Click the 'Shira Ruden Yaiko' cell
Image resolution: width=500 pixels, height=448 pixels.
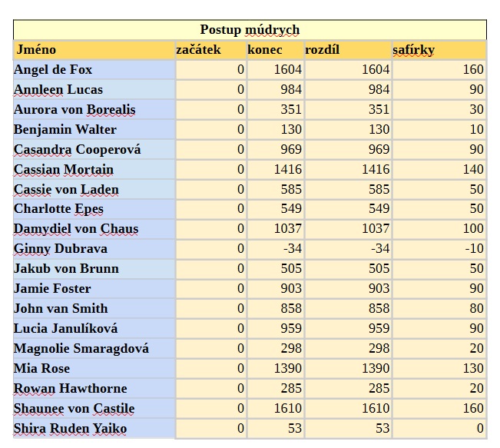pos(71,429)
